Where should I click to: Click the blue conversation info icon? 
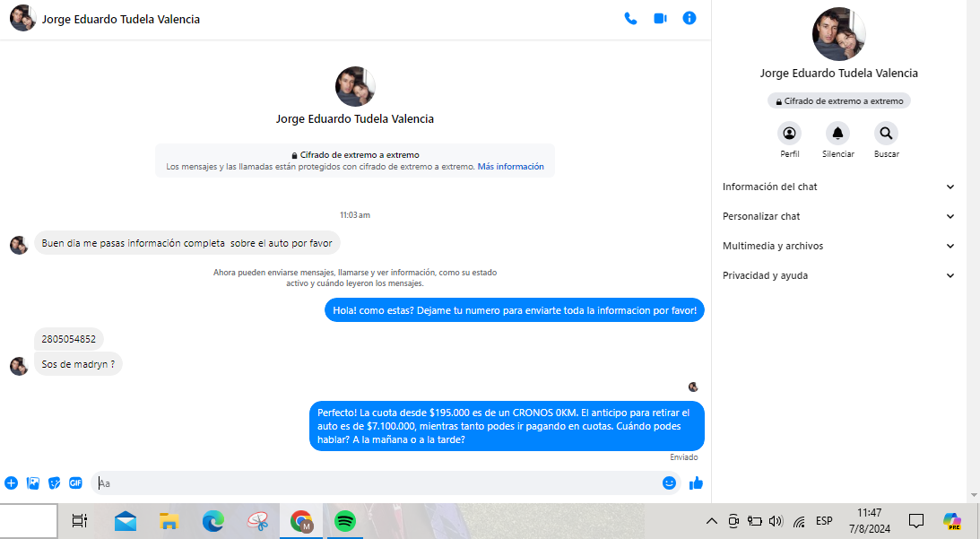(689, 18)
